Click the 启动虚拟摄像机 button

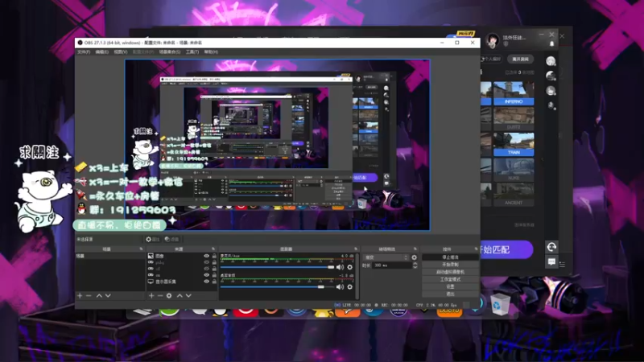(x=450, y=272)
